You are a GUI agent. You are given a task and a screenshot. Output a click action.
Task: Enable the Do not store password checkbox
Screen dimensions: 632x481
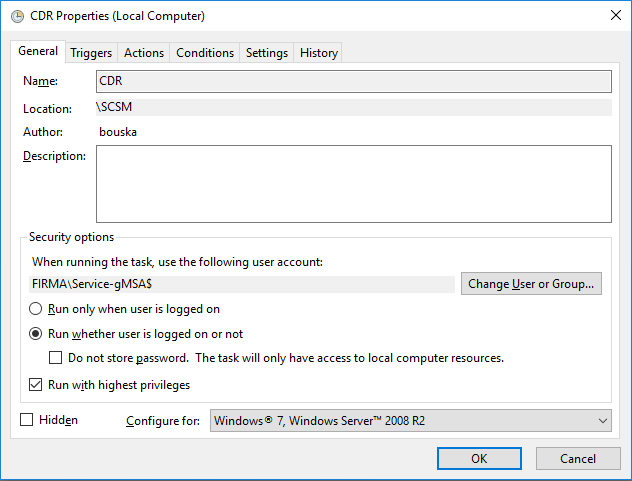57,358
